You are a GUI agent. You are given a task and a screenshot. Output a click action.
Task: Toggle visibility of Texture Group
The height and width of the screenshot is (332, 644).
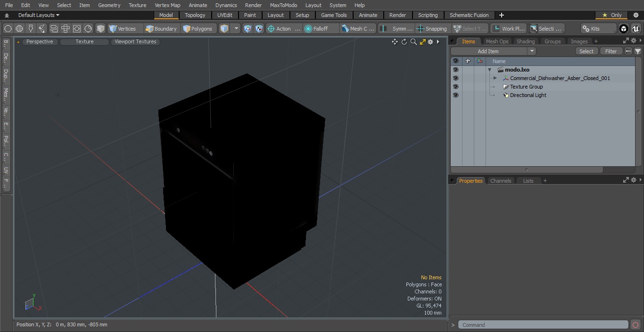coord(455,87)
